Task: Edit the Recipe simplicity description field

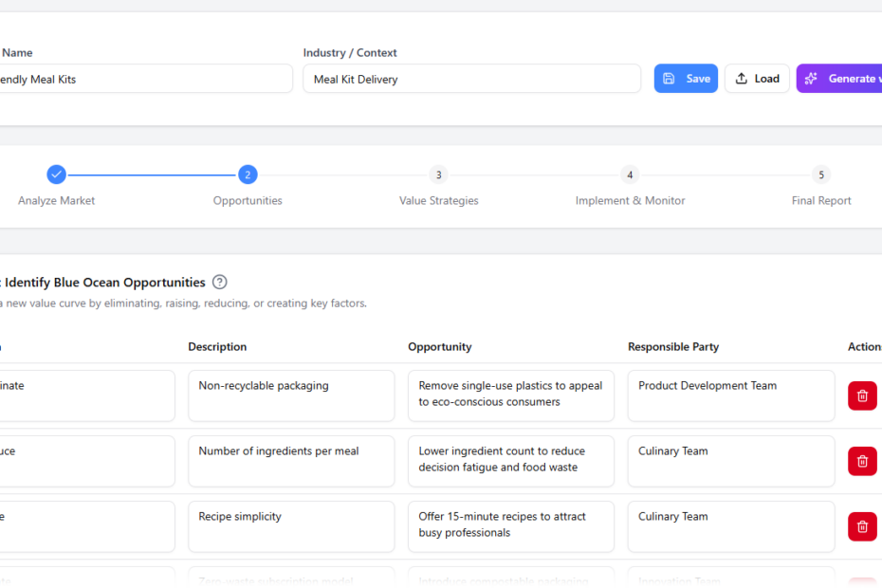Action: (x=291, y=526)
